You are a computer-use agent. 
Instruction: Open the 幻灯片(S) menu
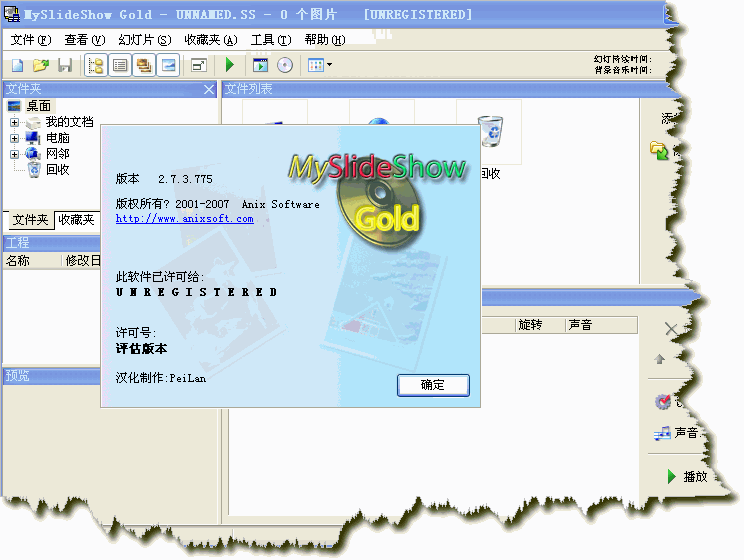(x=145, y=40)
